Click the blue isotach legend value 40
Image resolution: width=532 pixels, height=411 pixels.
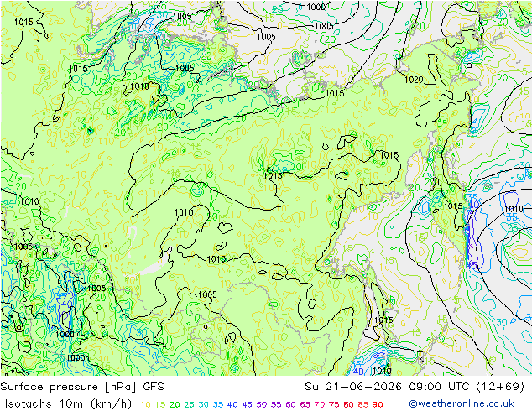tap(232, 404)
